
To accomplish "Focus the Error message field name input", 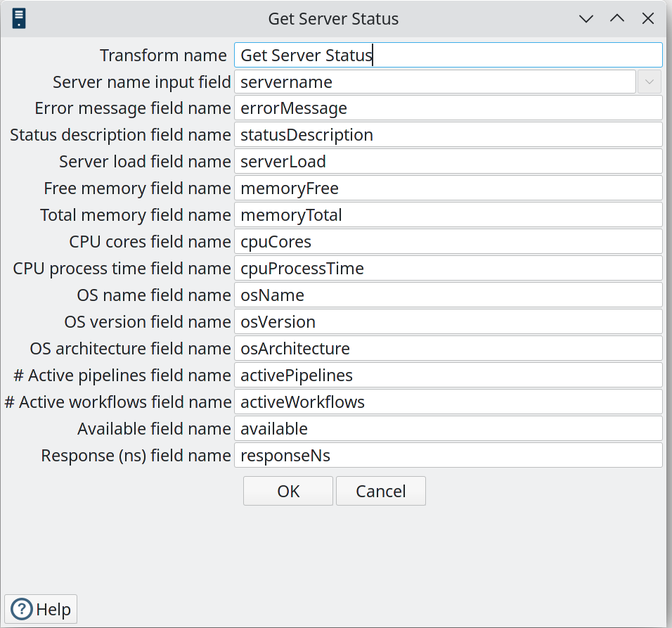I will click(448, 108).
